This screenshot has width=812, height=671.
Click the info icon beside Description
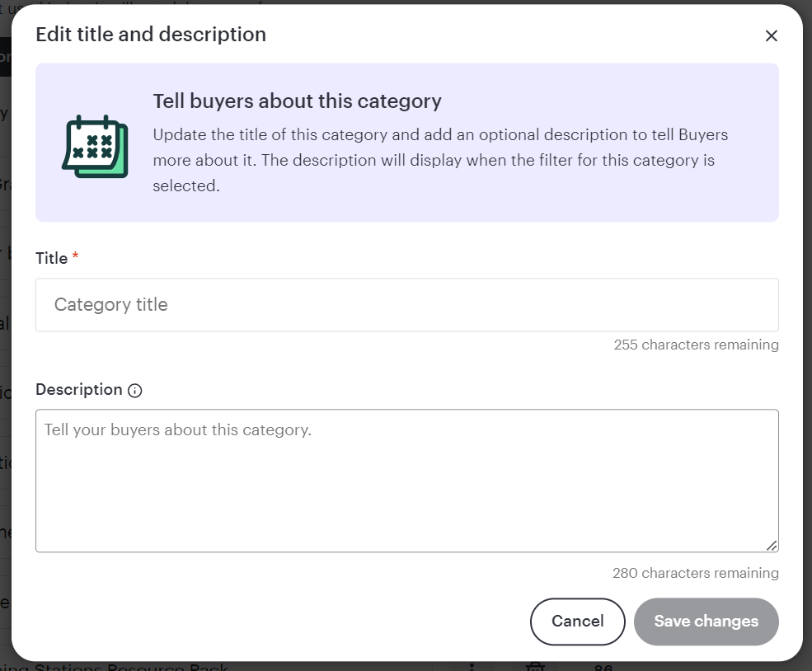tap(135, 391)
